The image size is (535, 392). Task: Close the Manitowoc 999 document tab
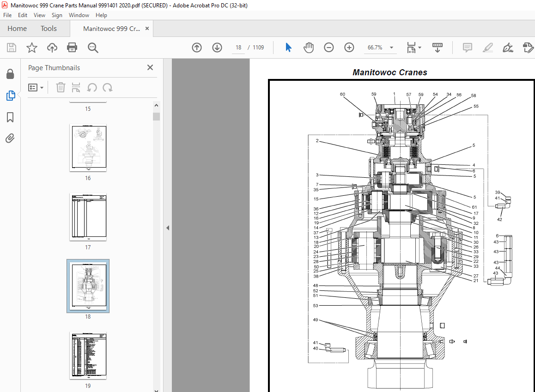click(x=147, y=29)
